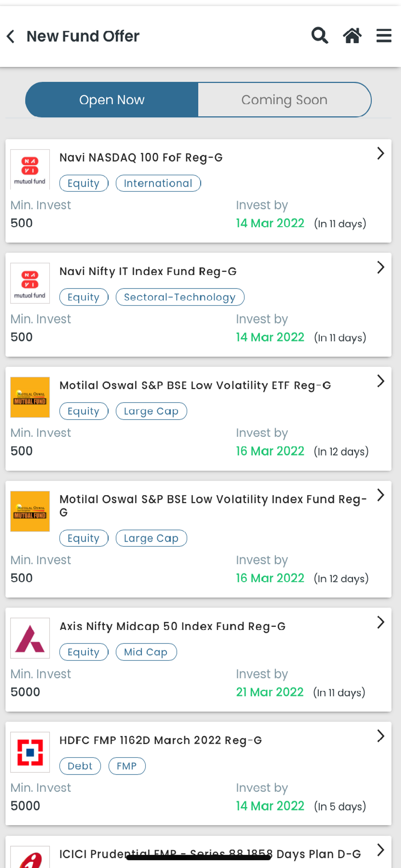Screen dimensions: 401x868
Task: Tap Motilal Oswal logo on Low Volatility Index Fund card
Action: (30, 511)
